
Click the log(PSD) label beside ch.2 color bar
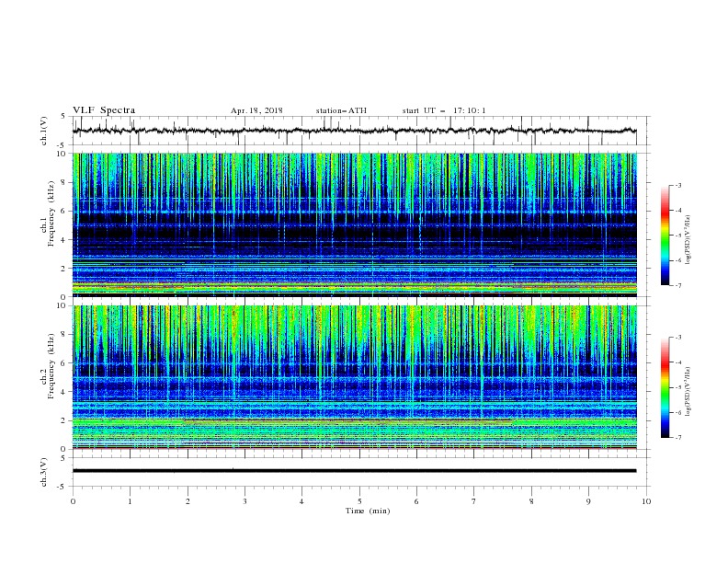688,391
